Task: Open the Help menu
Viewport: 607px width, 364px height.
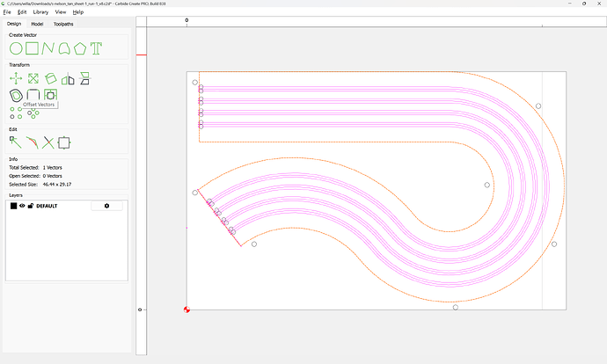Action: 78,12
